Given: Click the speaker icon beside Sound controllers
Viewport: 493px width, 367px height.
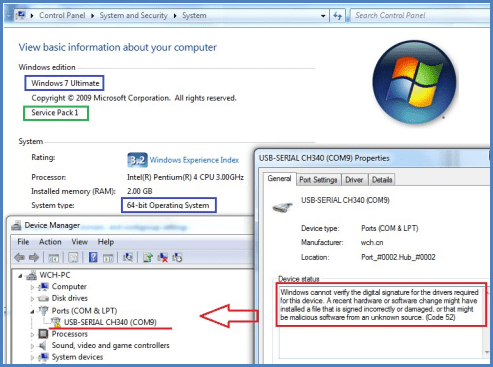Looking at the screenshot, I should (x=43, y=345).
